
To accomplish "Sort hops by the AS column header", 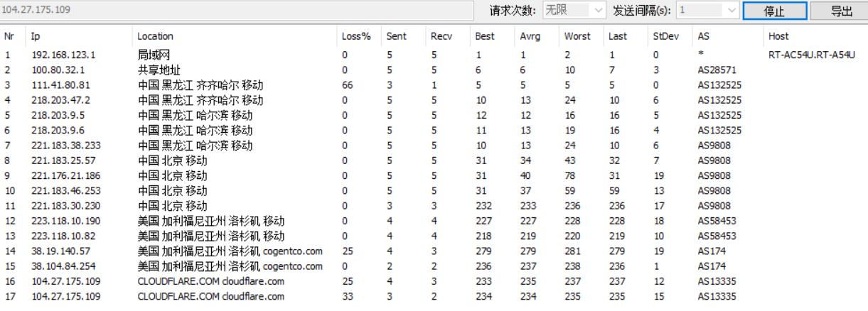I will 703,36.
